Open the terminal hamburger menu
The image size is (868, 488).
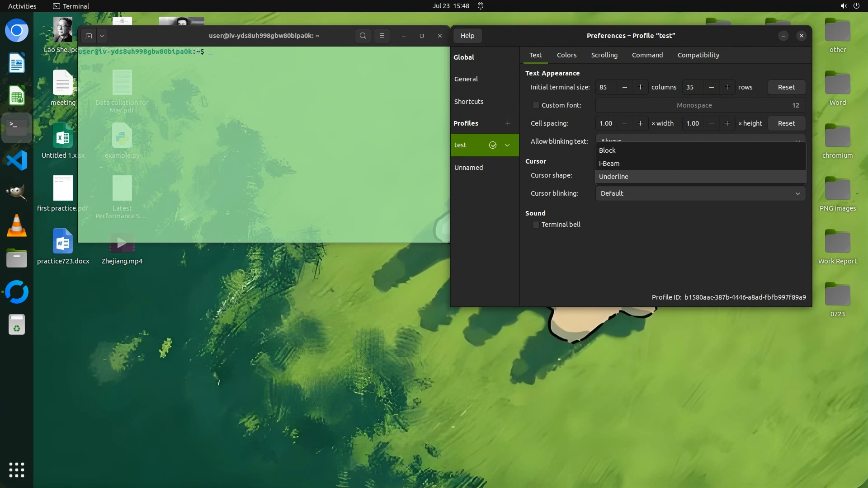(x=382, y=36)
